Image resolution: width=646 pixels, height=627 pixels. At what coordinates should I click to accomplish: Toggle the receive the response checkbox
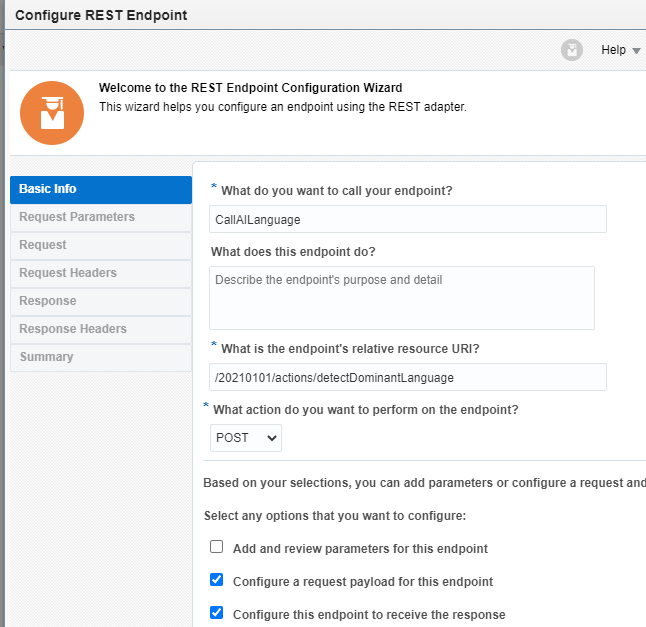[217, 613]
